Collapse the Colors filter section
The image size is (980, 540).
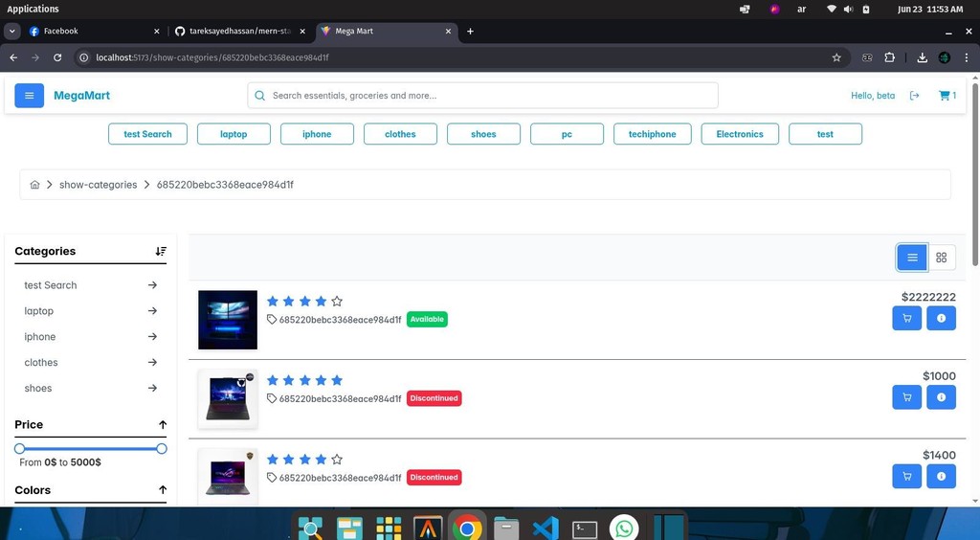click(x=163, y=490)
